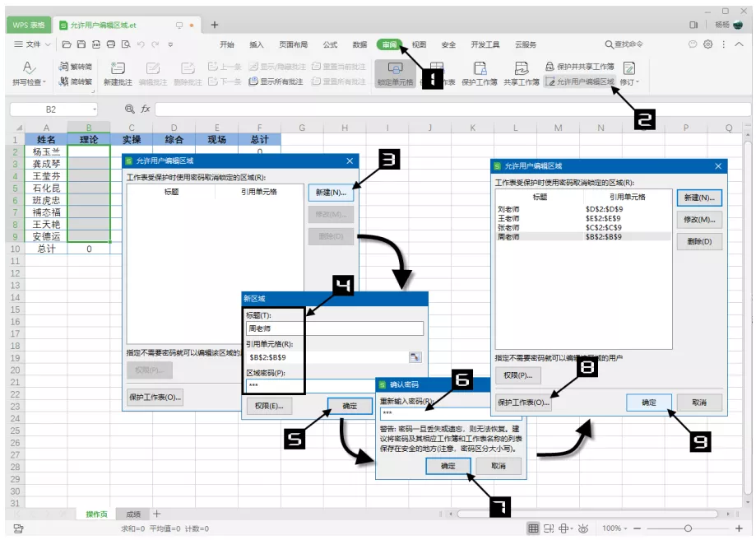Click 权限(E)... in the 新区域 dialog
The height and width of the screenshot is (540, 756).
[x=269, y=407]
